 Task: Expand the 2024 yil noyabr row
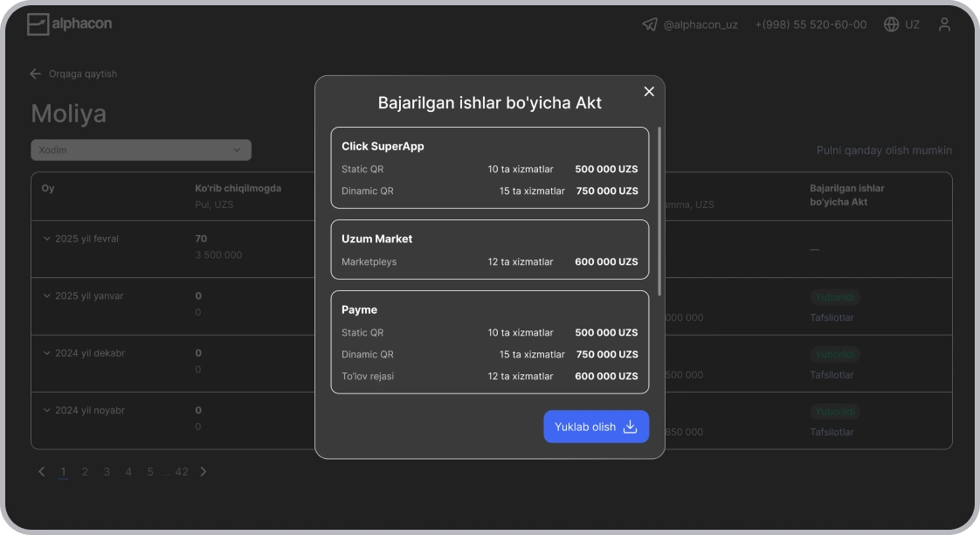click(x=46, y=411)
